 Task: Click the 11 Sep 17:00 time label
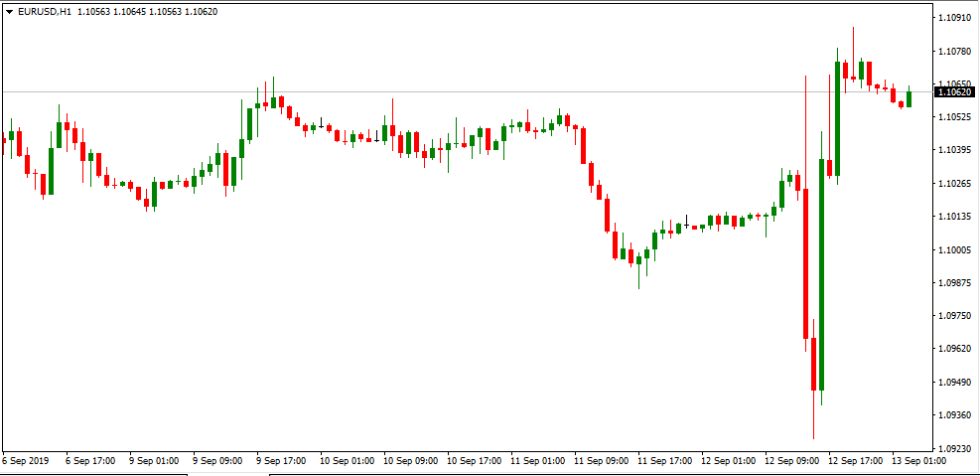pyautogui.click(x=665, y=461)
